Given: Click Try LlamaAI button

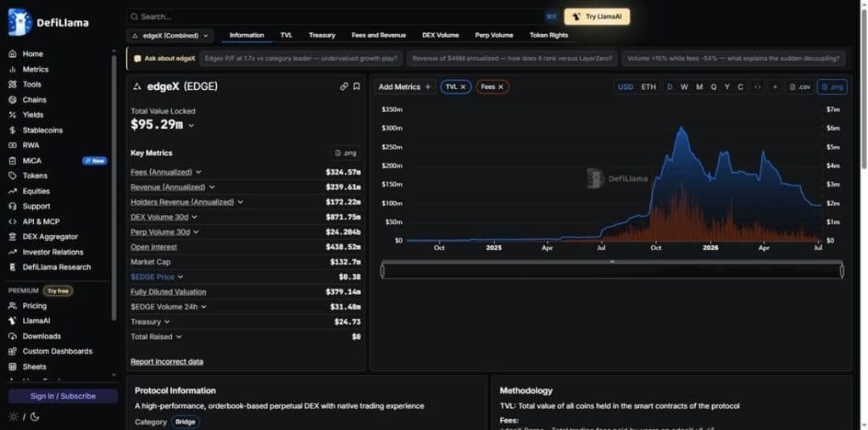Looking at the screenshot, I should [x=597, y=17].
